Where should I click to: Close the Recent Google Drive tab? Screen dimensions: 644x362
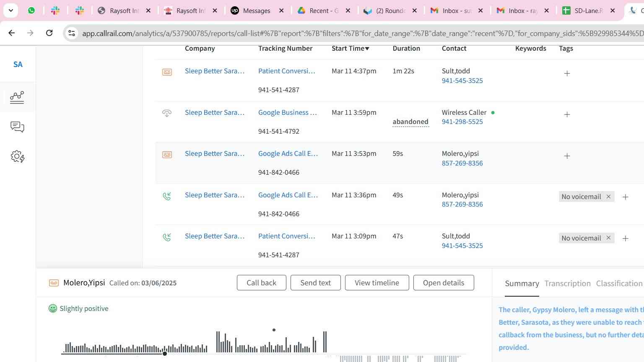tap(348, 10)
